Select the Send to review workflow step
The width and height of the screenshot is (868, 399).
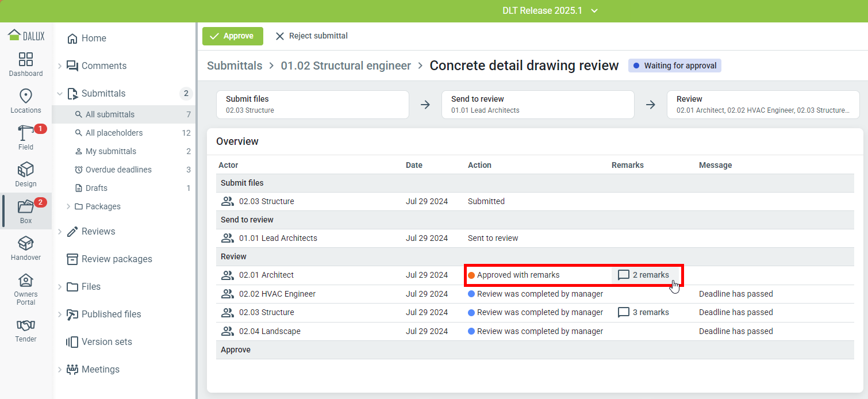point(537,104)
